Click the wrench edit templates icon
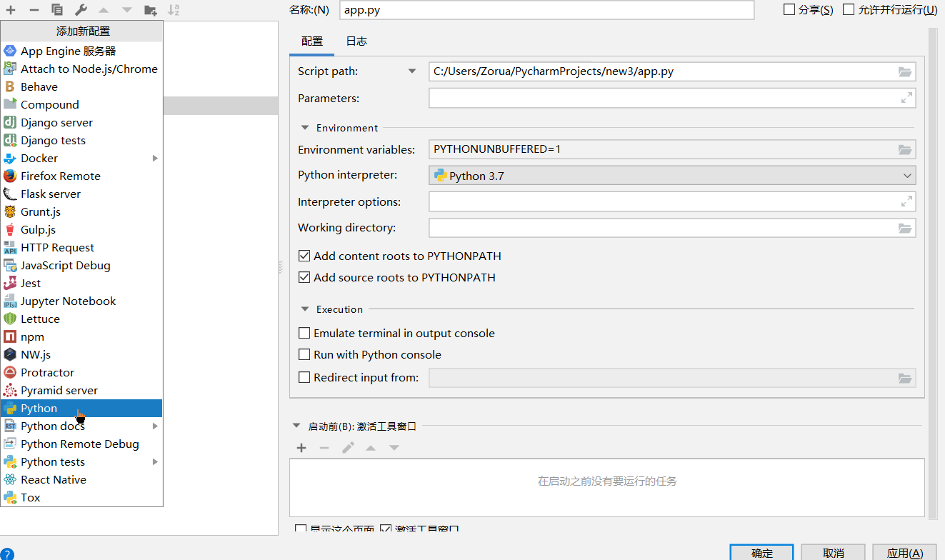Image resolution: width=945 pixels, height=560 pixels. click(81, 10)
